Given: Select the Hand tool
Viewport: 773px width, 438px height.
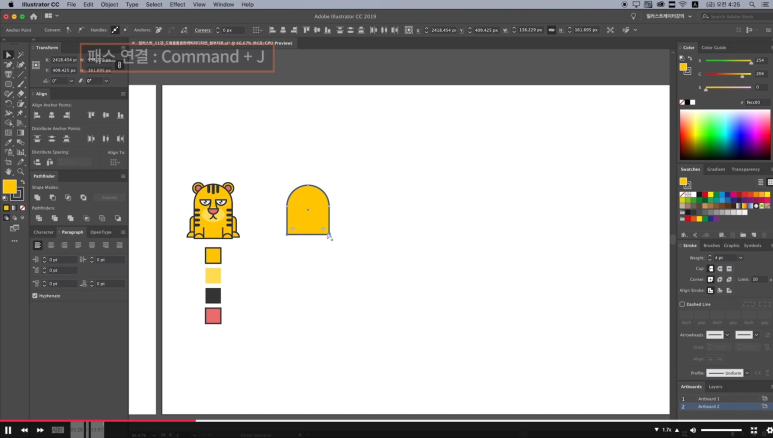Looking at the screenshot, I should (8, 172).
